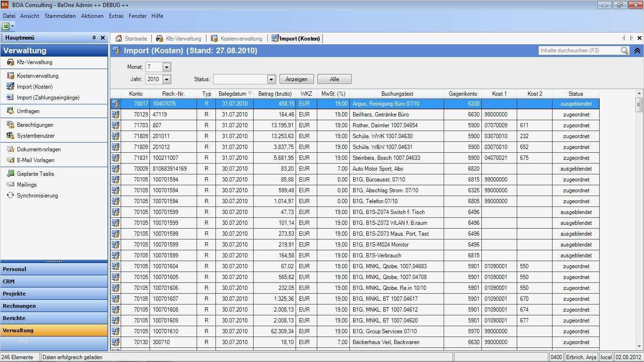The image size is (644, 362).
Task: Click the Excel export icon below the menu bar
Action: point(6,26)
